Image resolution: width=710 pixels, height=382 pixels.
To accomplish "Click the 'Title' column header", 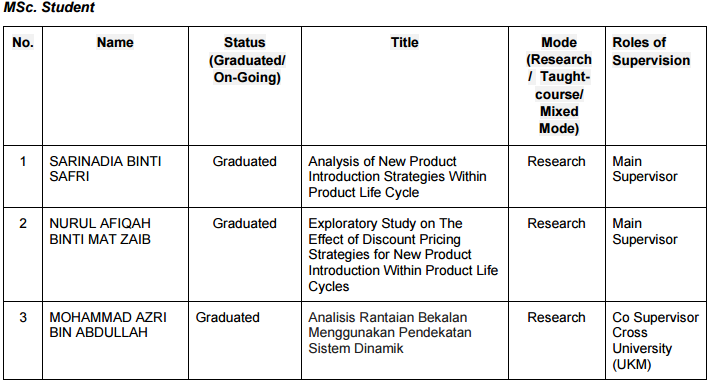I will [405, 43].
